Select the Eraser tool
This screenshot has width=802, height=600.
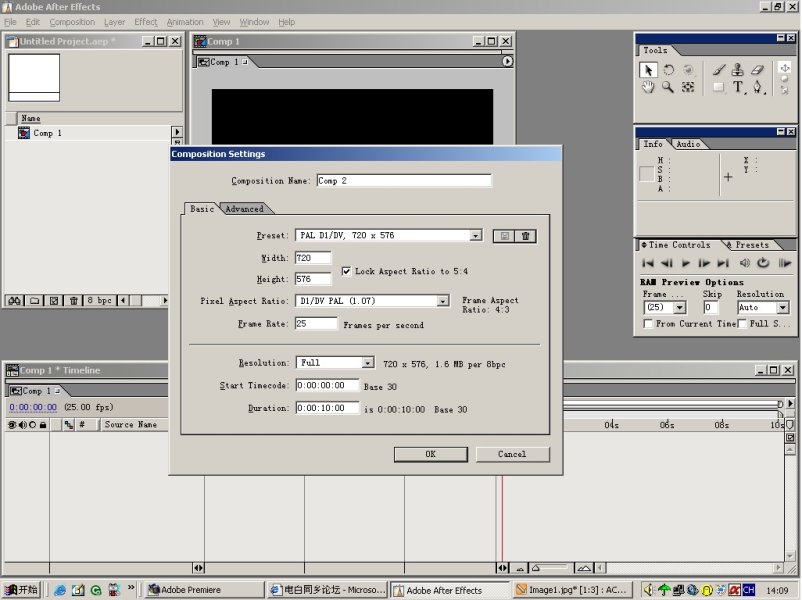(x=757, y=70)
